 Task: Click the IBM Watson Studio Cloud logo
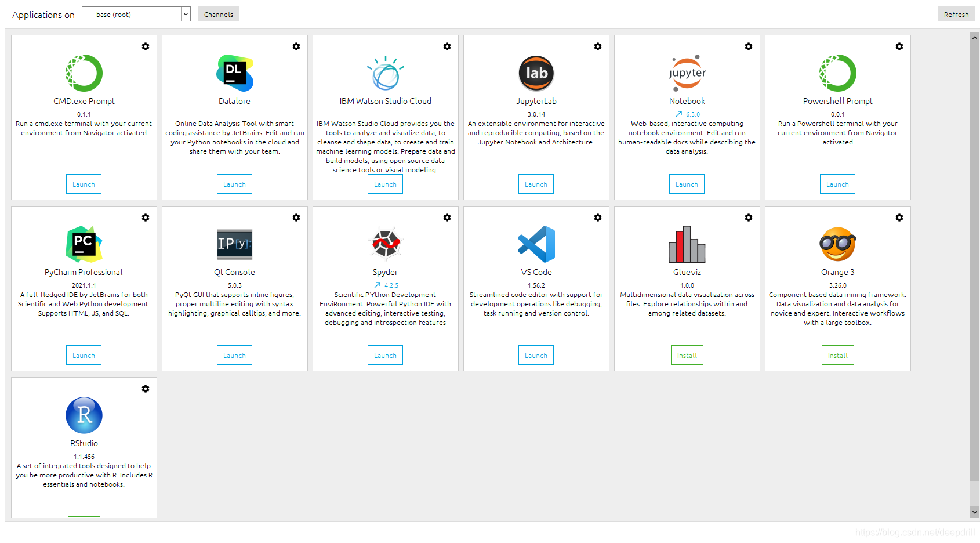(x=386, y=73)
